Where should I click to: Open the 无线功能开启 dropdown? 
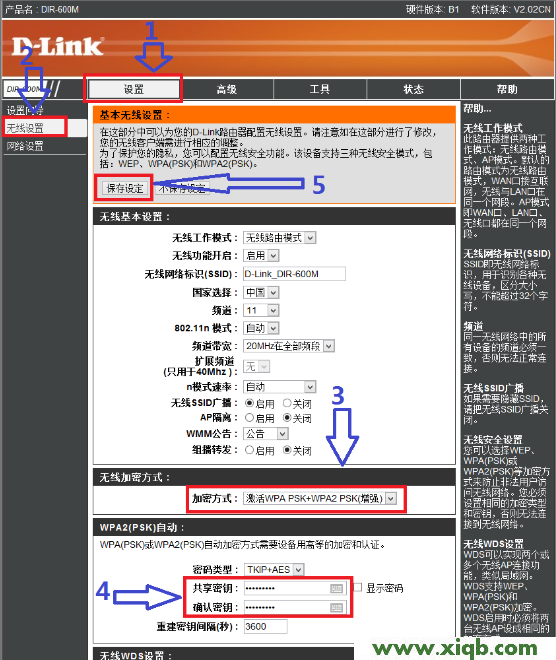[261, 255]
